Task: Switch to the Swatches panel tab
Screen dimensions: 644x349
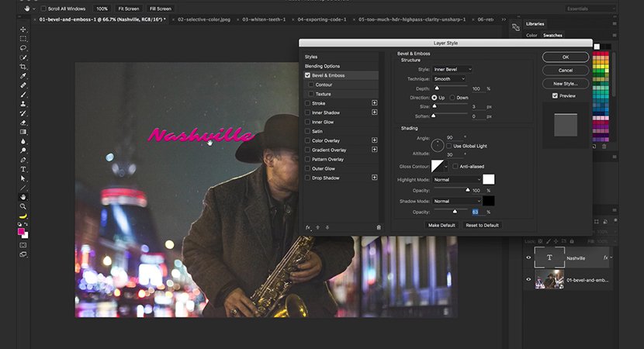Action: (552, 35)
